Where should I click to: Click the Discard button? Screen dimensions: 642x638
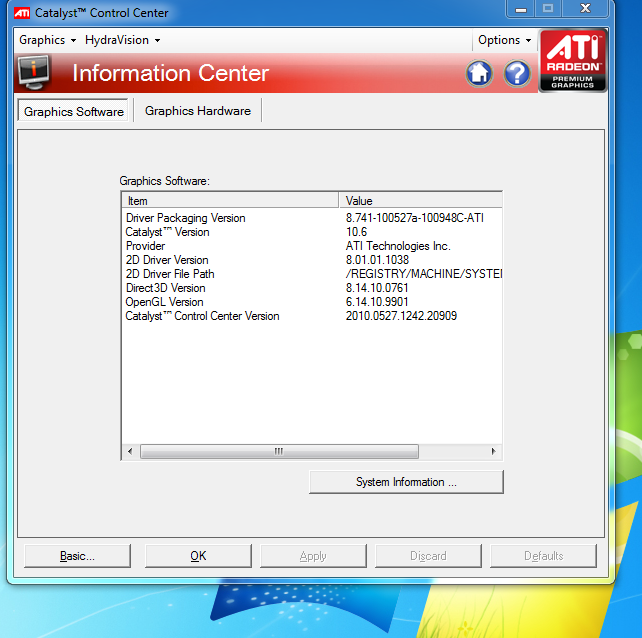(x=428, y=556)
